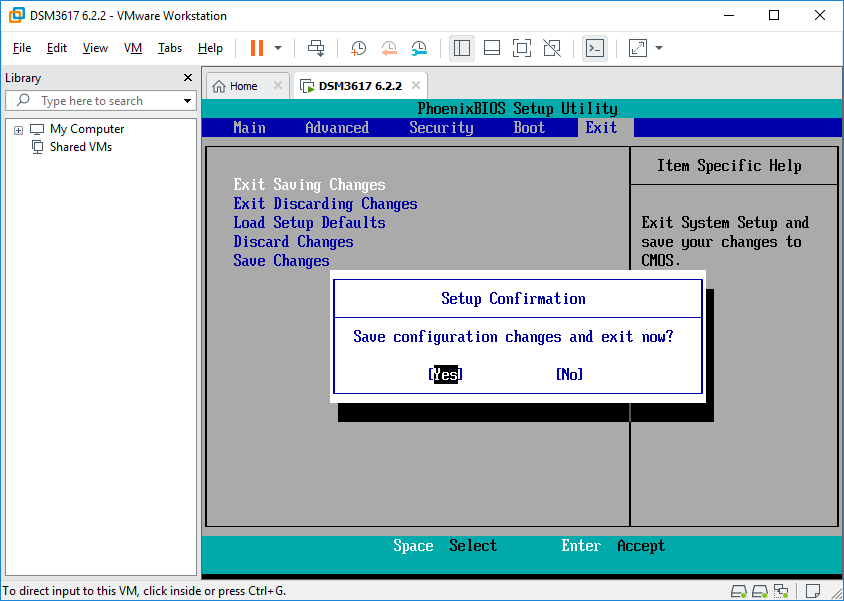Choose Exit Discarding Changes
The width and height of the screenshot is (844, 601).
[x=325, y=204]
